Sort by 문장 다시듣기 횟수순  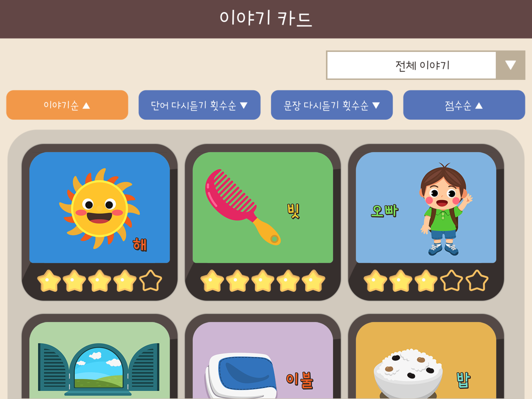[332, 105]
